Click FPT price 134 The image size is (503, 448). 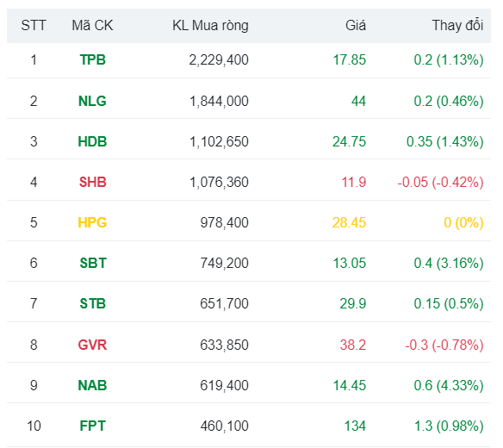click(x=355, y=426)
